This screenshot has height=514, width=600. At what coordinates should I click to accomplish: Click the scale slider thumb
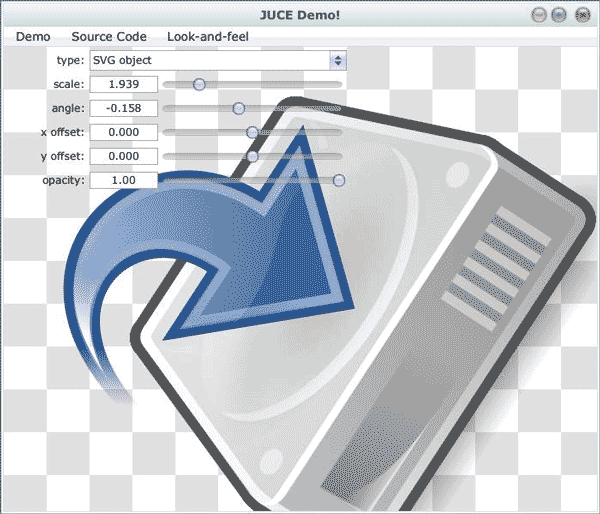click(199, 85)
